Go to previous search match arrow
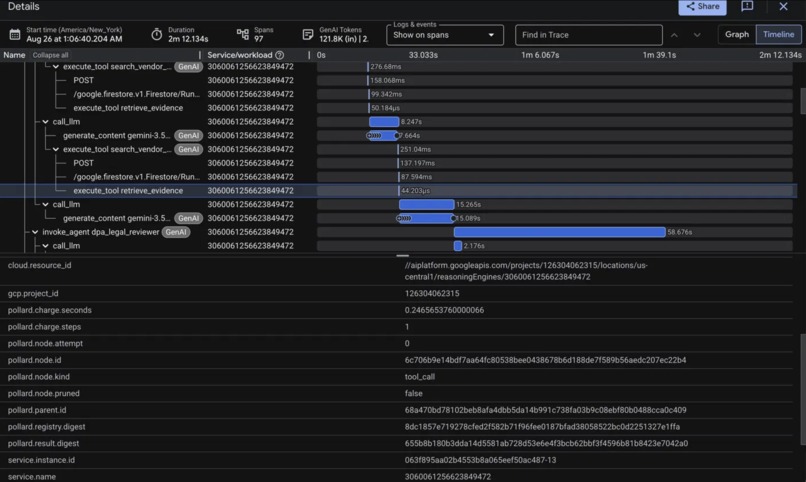Viewport: 806px width, 482px height. coord(674,35)
